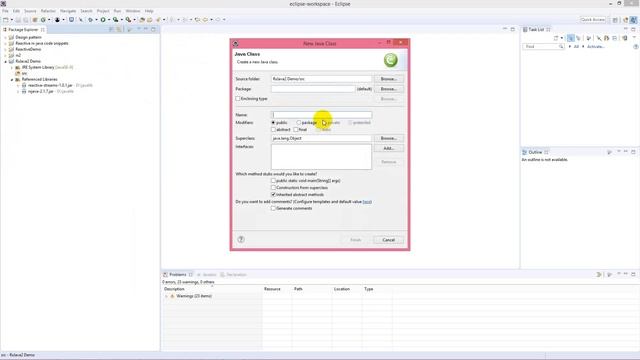
Task: Select the src folder in Package Explorer
Action: [24, 73]
